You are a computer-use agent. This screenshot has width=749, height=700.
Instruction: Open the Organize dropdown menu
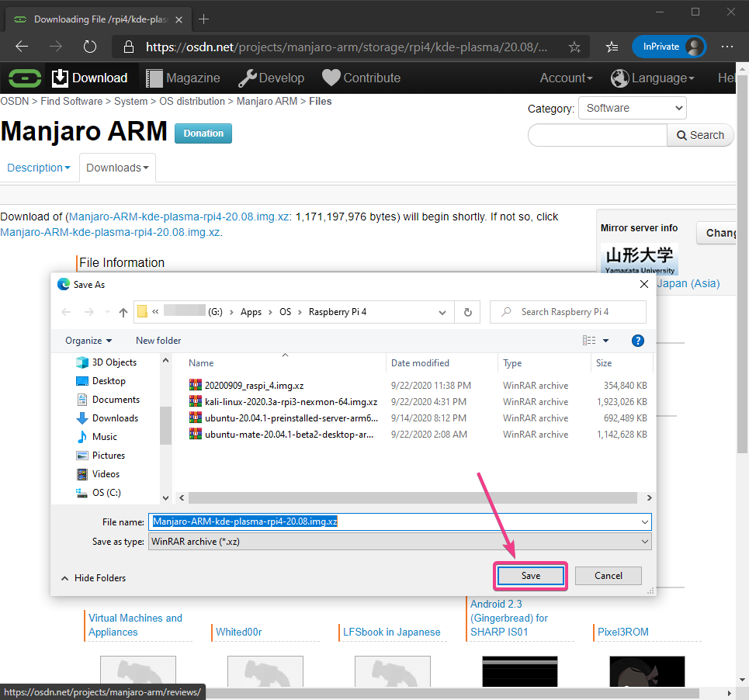(88, 341)
